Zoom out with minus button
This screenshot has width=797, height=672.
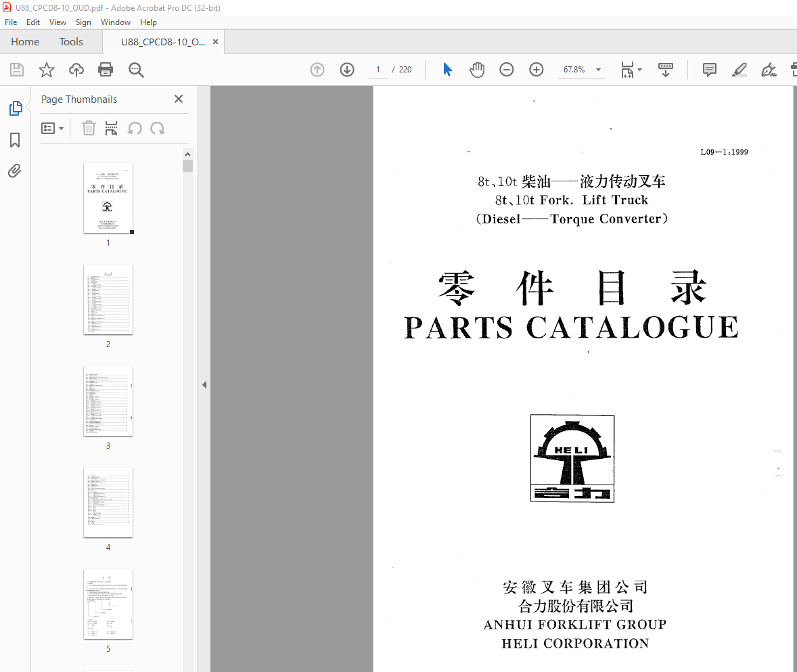point(506,70)
